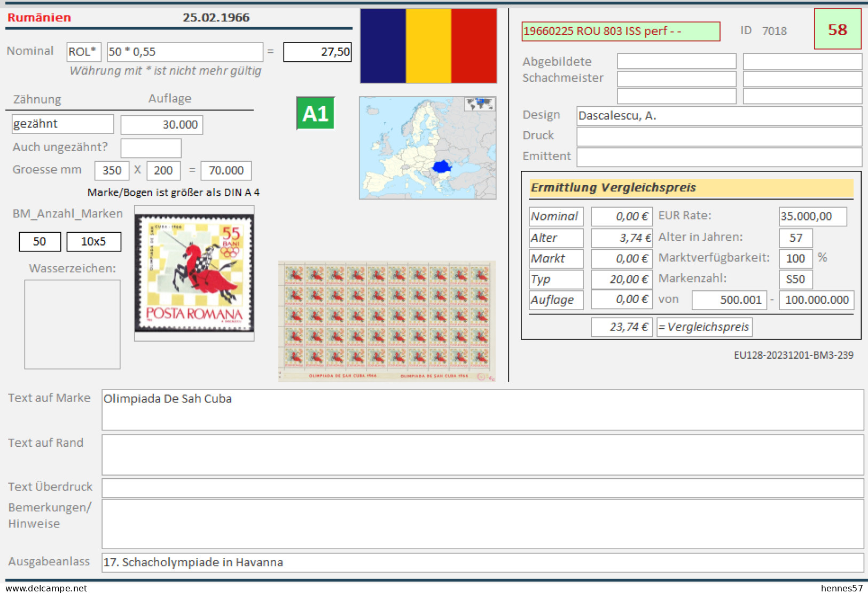The width and height of the screenshot is (868, 593).
Task: Open the full stamp sheet image
Action: 387,321
